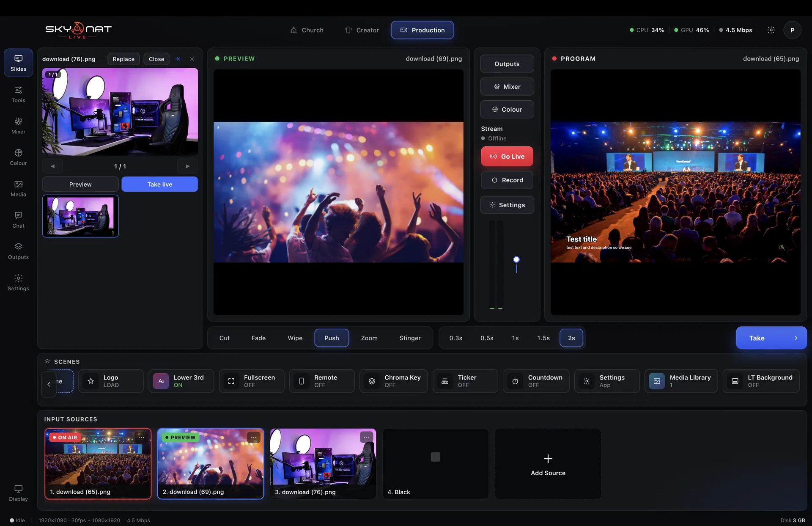Open the Slides sidebar panel
The image size is (812, 526).
click(x=18, y=63)
